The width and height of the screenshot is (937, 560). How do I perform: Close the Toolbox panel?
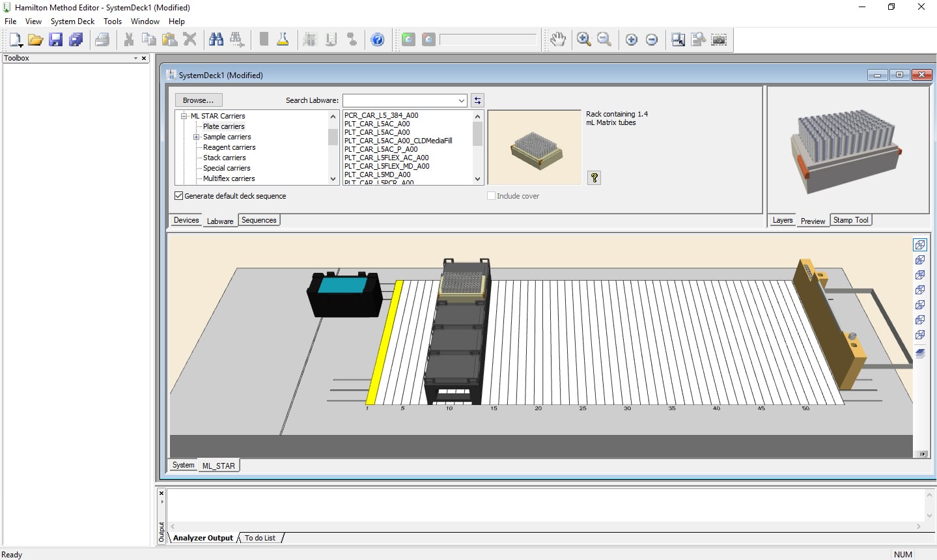(144, 58)
